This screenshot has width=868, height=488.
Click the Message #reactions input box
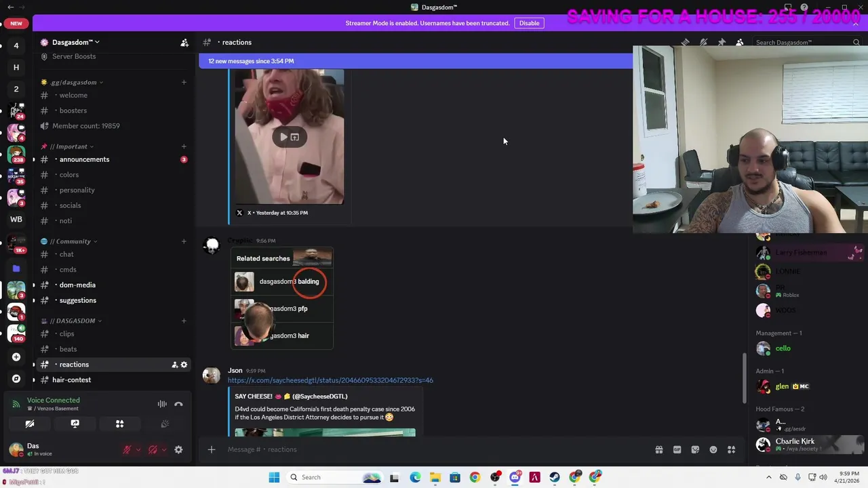coord(434,449)
